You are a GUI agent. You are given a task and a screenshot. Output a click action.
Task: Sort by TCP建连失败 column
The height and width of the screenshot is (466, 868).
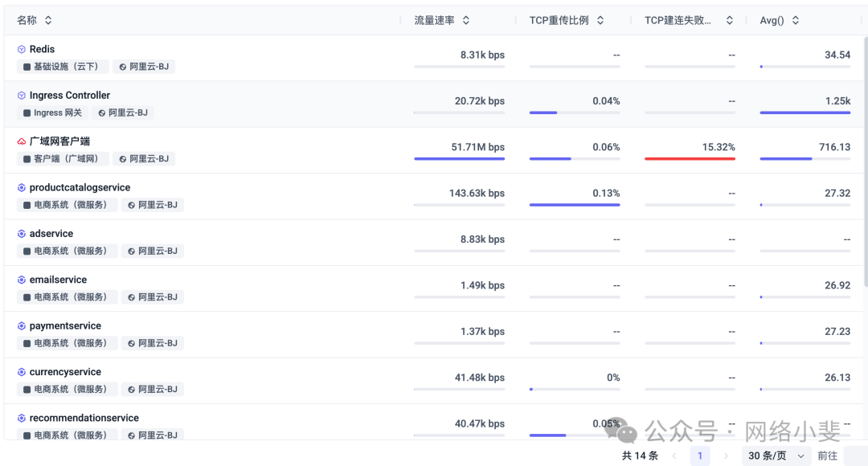coord(730,20)
